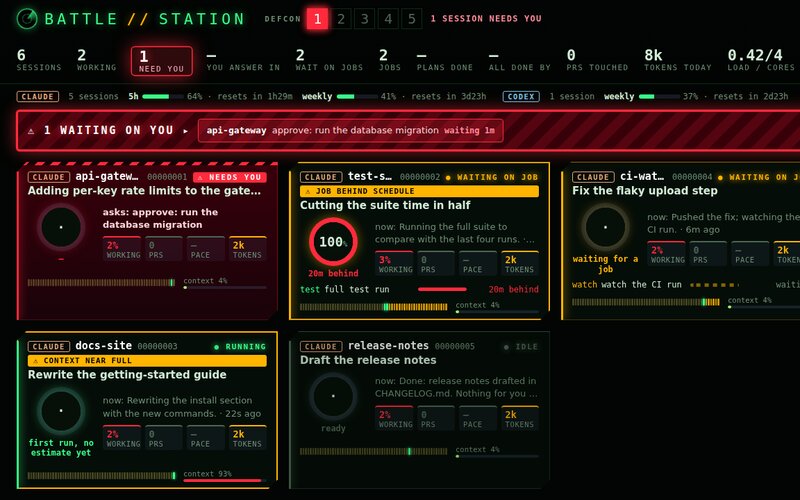Click api-gateway 2k TOKENS tile
Viewport: 800px width, 500px height.
[x=247, y=249]
